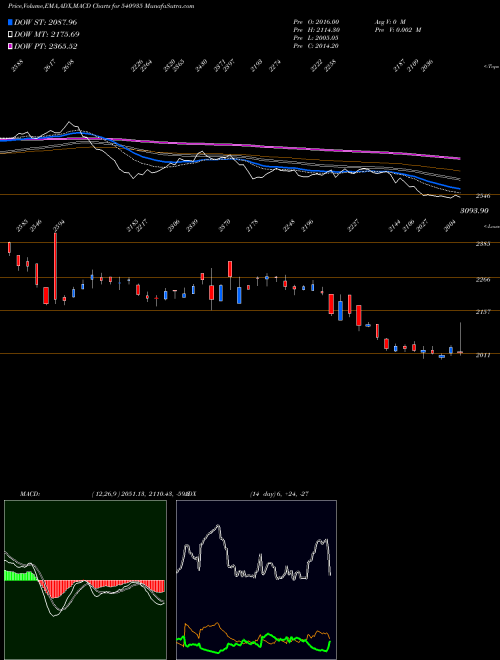
Task: Click the 2594 lows label
Action: coord(59,226)
